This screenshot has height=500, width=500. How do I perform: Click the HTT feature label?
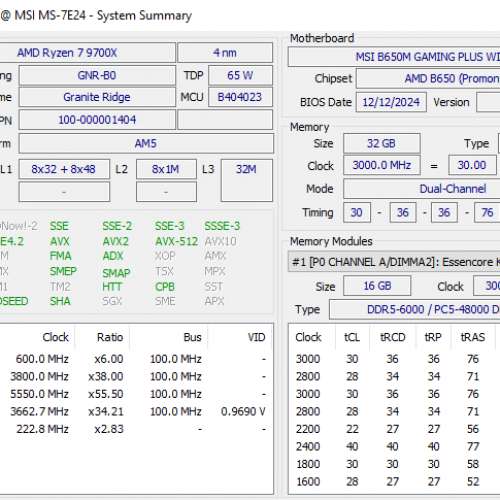tap(112, 287)
